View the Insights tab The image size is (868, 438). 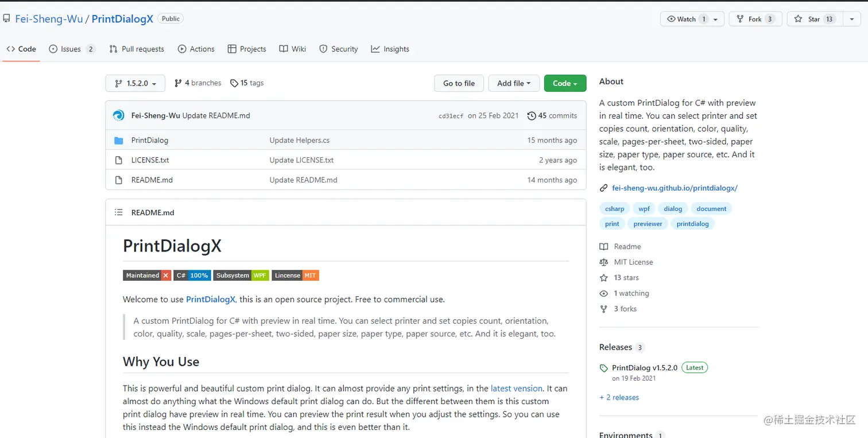(x=390, y=49)
